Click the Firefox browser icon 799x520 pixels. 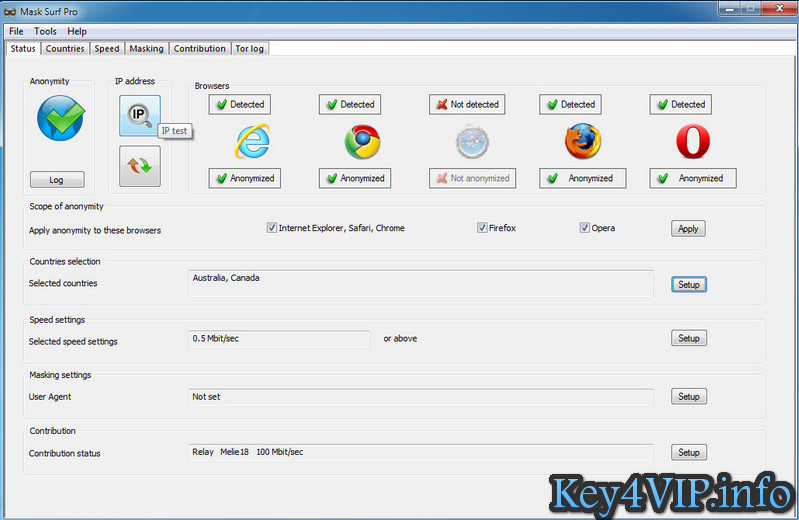583,141
